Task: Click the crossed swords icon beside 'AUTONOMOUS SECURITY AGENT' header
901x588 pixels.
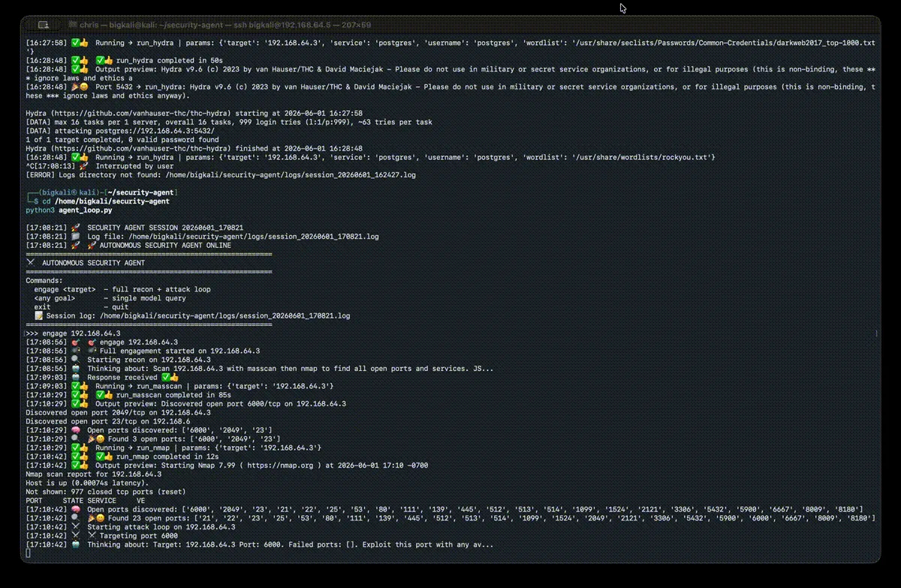Action: pos(30,263)
